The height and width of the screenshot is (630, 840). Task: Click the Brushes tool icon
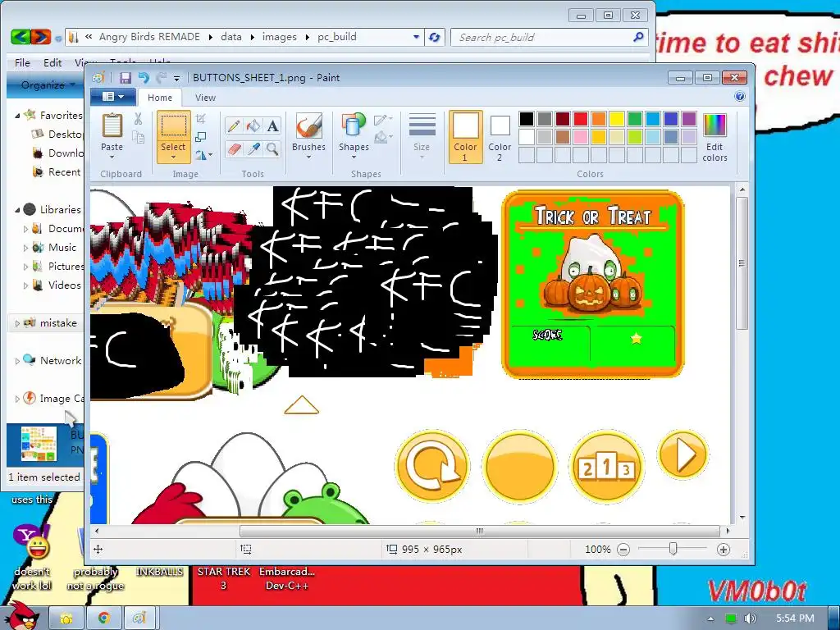tap(308, 126)
